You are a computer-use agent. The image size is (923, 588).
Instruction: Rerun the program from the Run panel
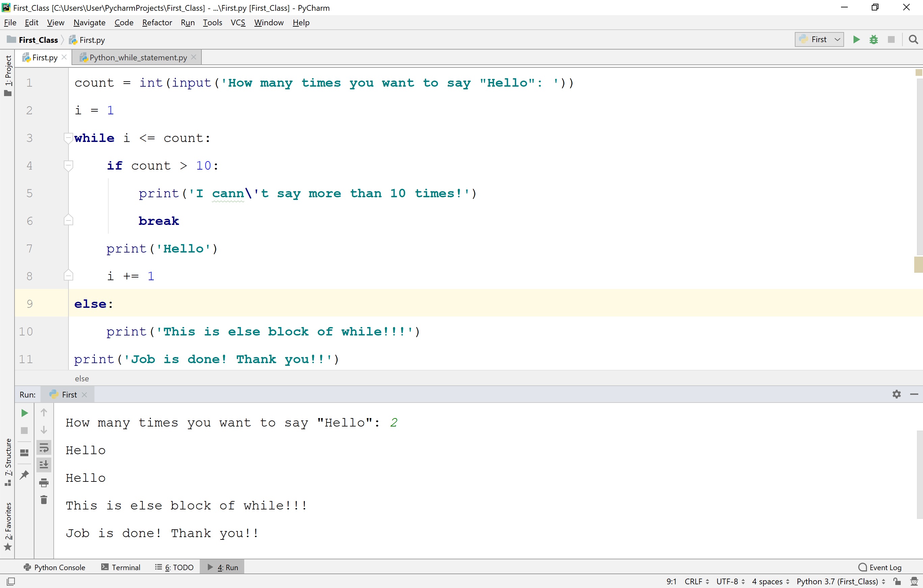[x=24, y=413]
